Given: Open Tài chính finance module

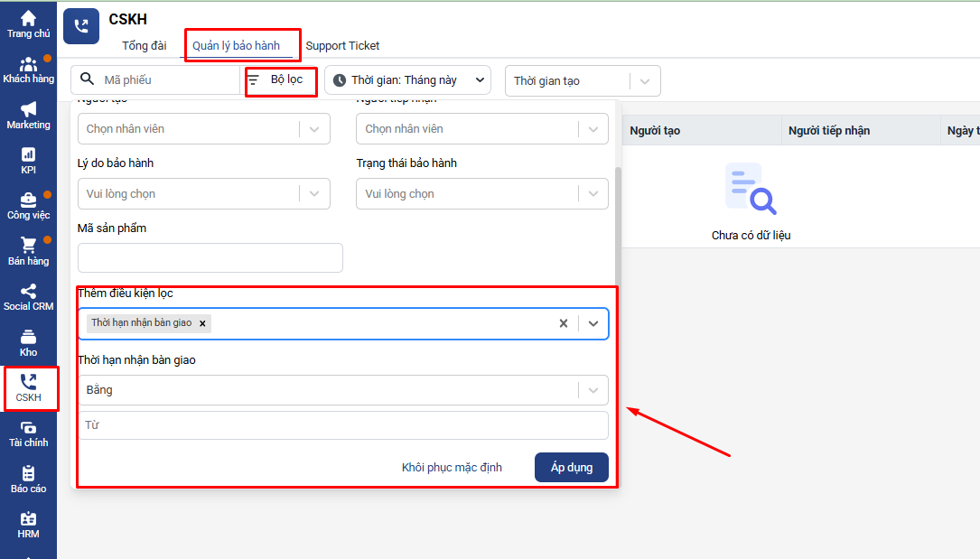Looking at the screenshot, I should (x=28, y=433).
